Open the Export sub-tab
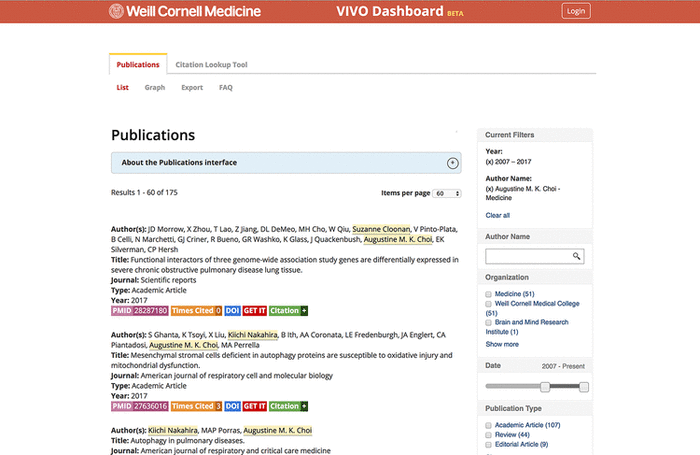The height and width of the screenshot is (455, 700). coord(192,88)
